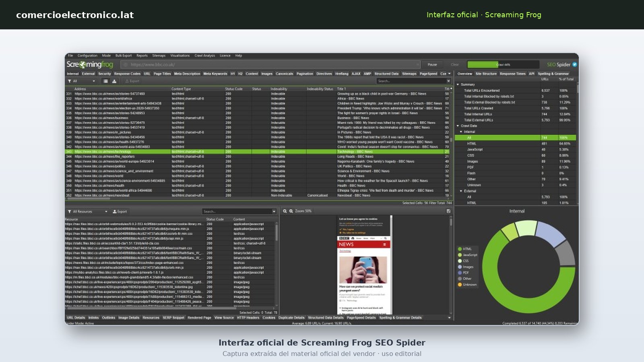The height and width of the screenshot is (362, 644).
Task: Open the lower resources Search dropdown arrow
Action: click(274, 212)
